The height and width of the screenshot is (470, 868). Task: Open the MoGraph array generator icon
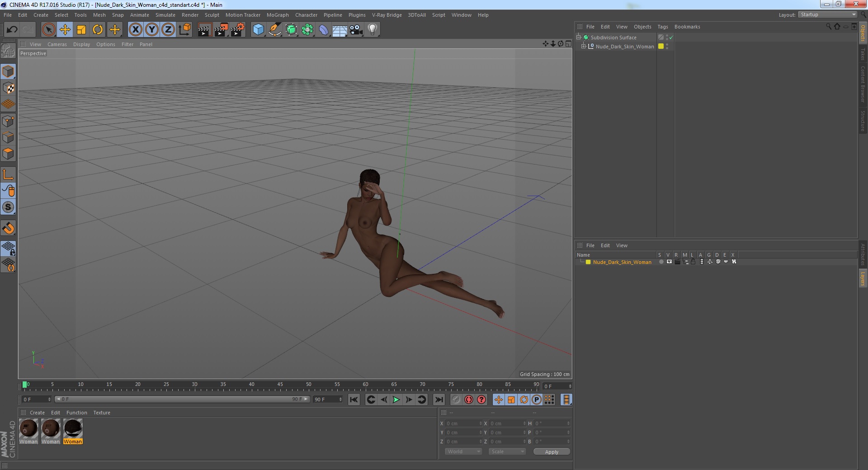[x=307, y=30]
